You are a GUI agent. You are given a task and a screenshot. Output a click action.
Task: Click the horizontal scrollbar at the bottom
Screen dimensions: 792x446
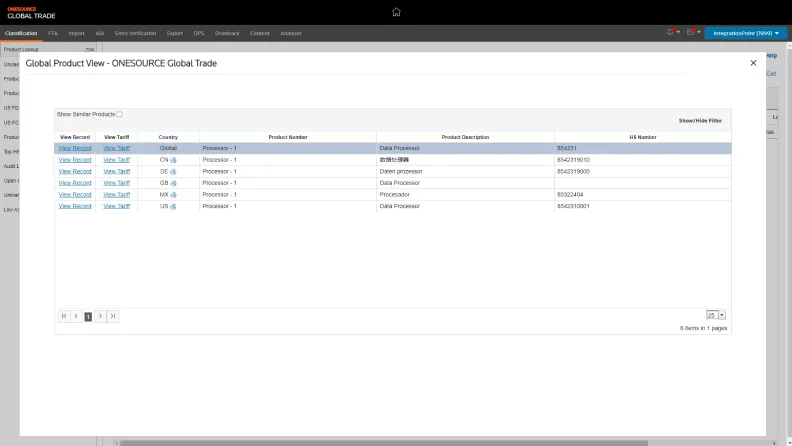coord(384,443)
